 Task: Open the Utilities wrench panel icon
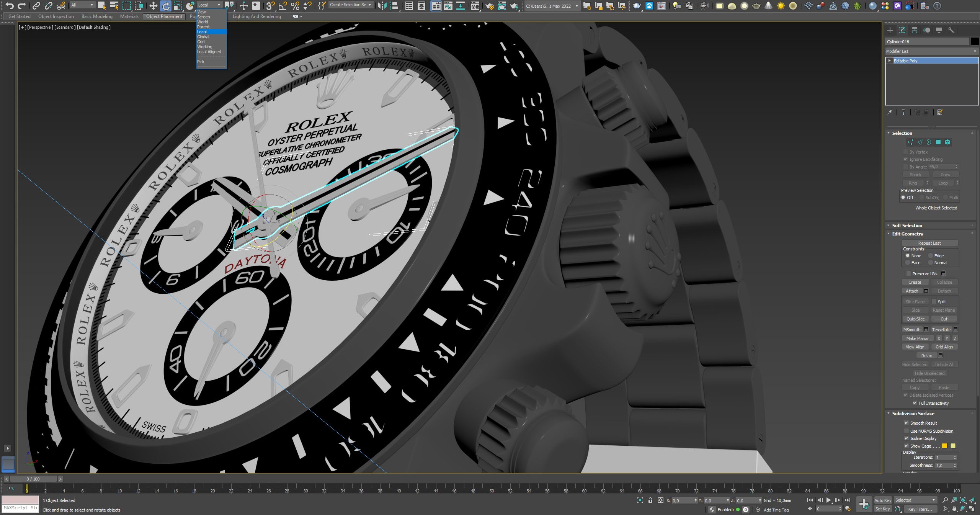click(951, 30)
